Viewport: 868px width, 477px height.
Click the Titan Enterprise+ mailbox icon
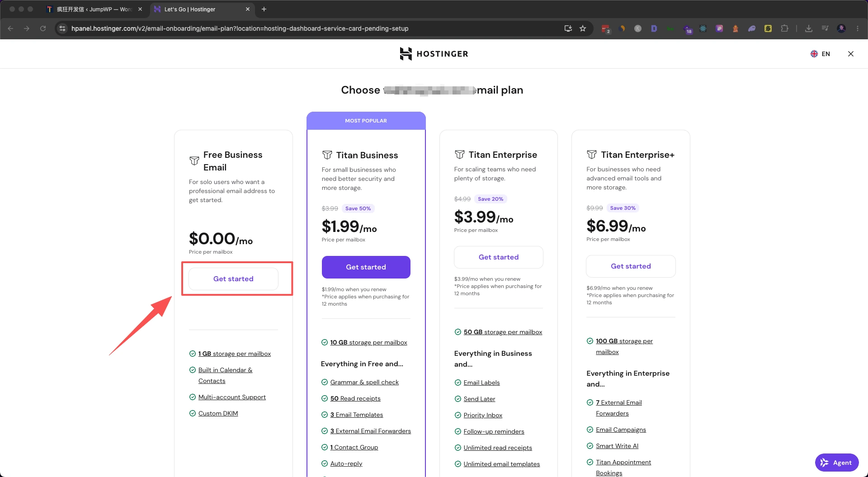(x=592, y=155)
